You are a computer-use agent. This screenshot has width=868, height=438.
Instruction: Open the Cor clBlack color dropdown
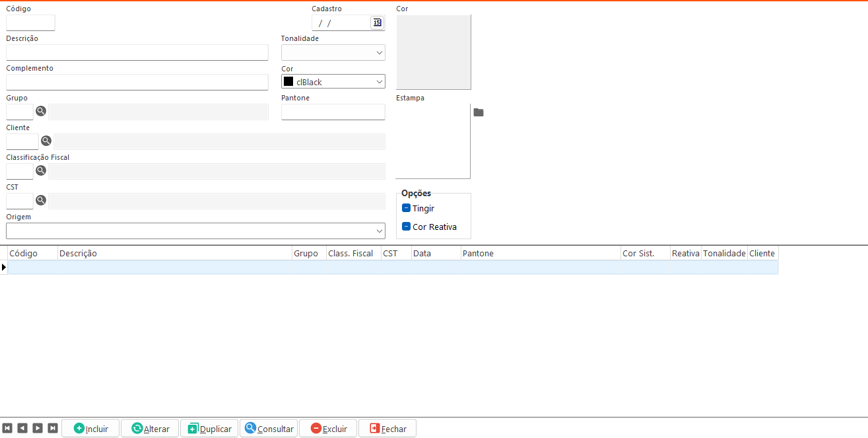379,82
